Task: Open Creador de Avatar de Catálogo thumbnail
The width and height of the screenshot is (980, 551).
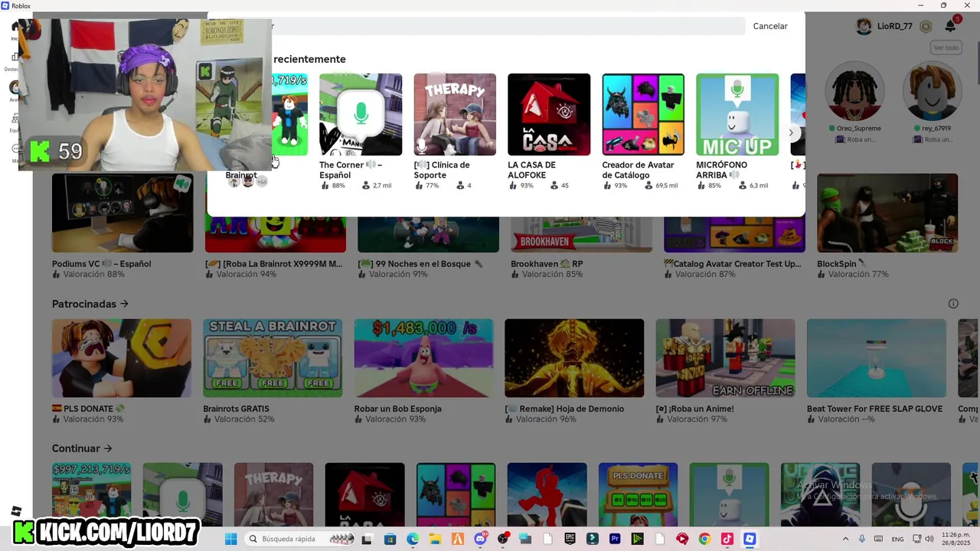Action: (x=643, y=115)
